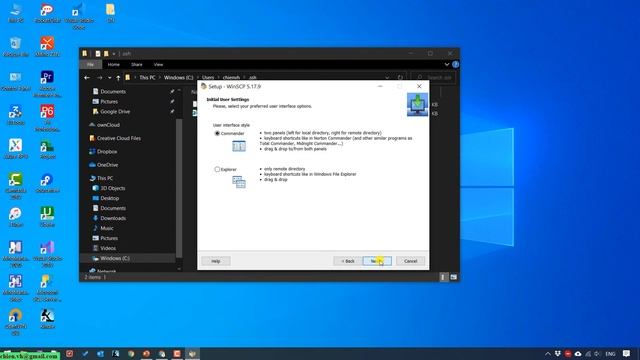640x360 pixels.
Task: Open 3D Objects under This PC
Action: pyautogui.click(x=113, y=188)
